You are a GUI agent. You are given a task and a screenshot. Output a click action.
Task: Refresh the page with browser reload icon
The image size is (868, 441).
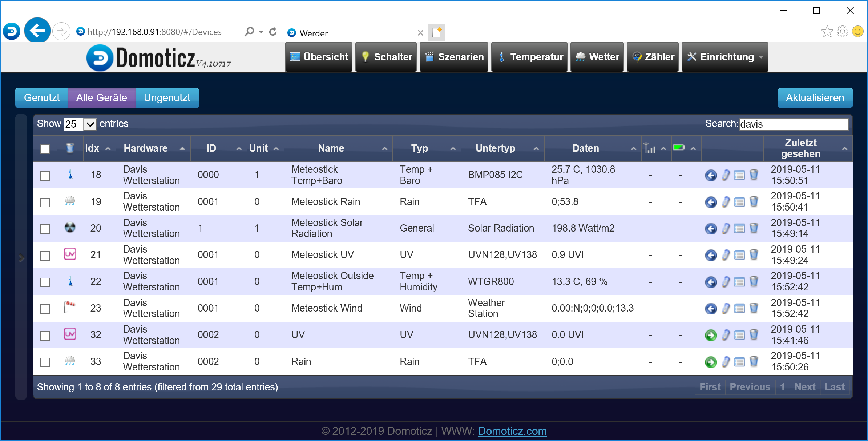point(273,32)
